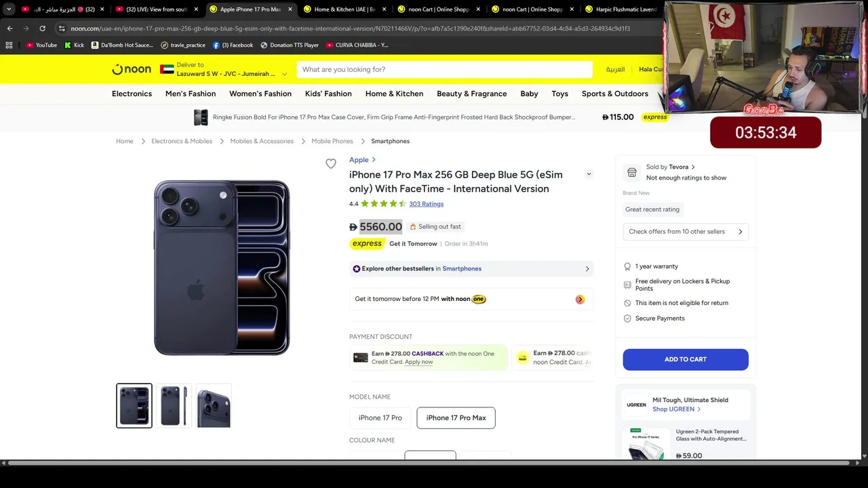This screenshot has width=868, height=488.
Task: Open the Toys category menu
Action: pos(559,94)
